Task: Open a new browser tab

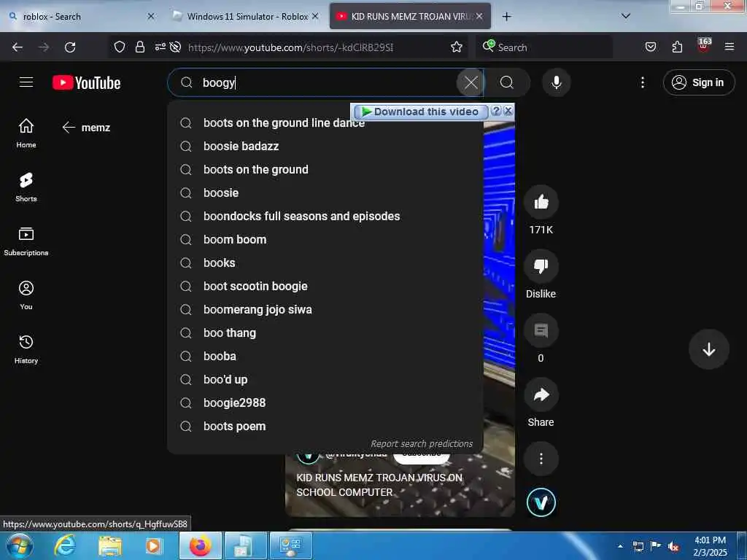Action: (x=506, y=16)
